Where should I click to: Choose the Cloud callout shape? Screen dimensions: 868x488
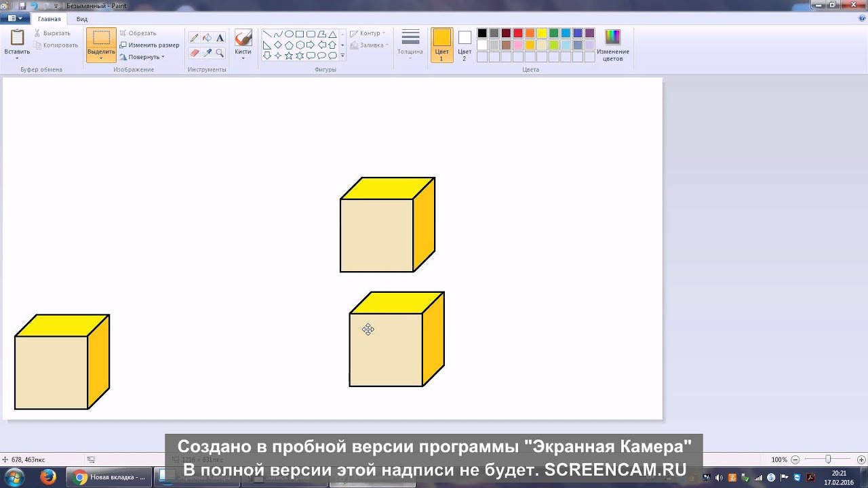point(332,56)
